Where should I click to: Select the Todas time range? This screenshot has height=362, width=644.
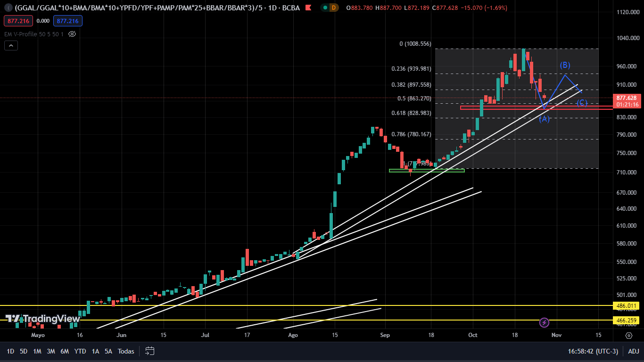click(x=126, y=351)
